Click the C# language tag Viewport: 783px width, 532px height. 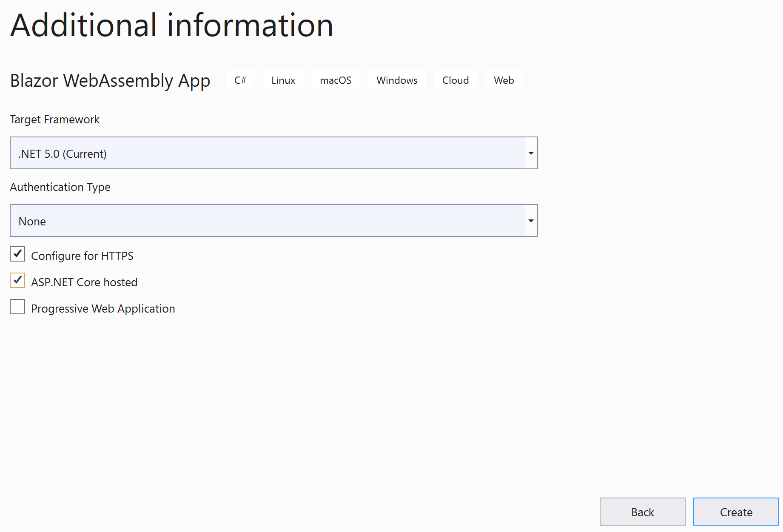(240, 80)
